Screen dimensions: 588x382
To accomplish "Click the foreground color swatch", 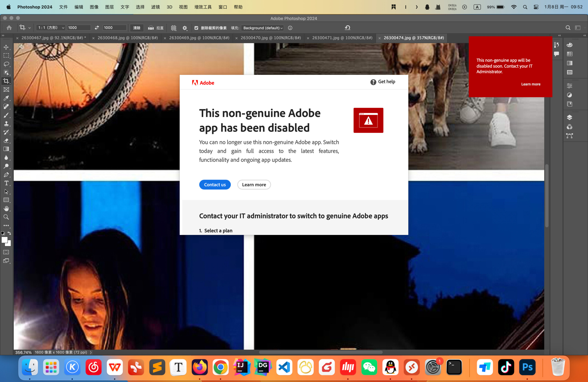I will coord(4,240).
